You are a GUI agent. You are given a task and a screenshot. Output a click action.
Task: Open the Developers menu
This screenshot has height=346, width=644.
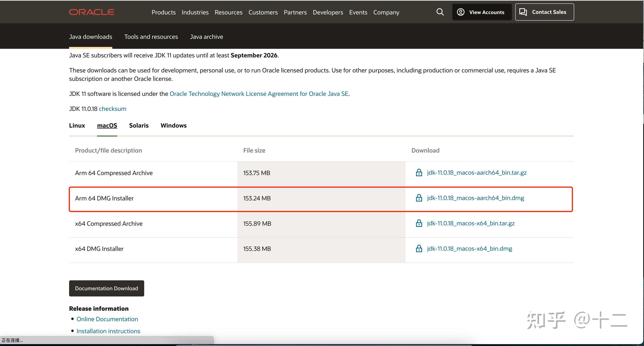tap(328, 12)
